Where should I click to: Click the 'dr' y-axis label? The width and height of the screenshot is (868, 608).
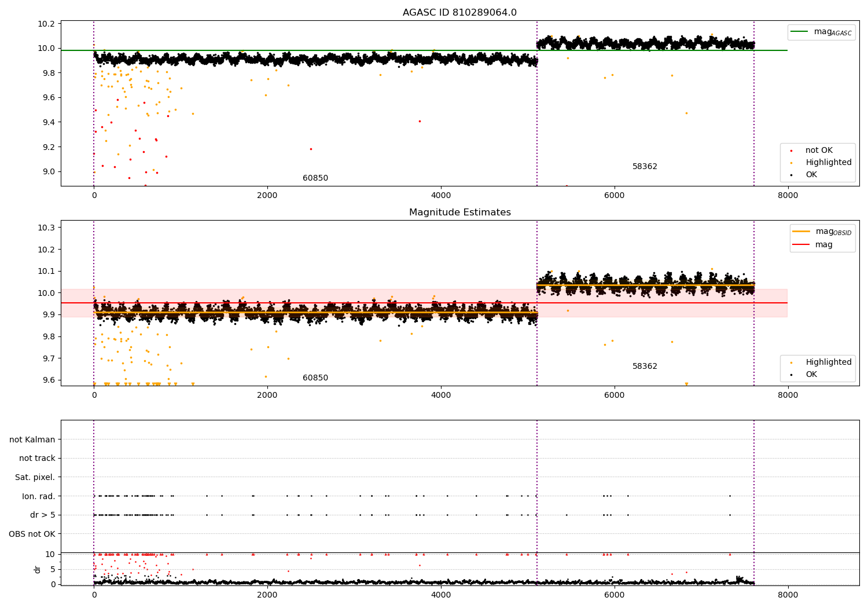[38, 569]
